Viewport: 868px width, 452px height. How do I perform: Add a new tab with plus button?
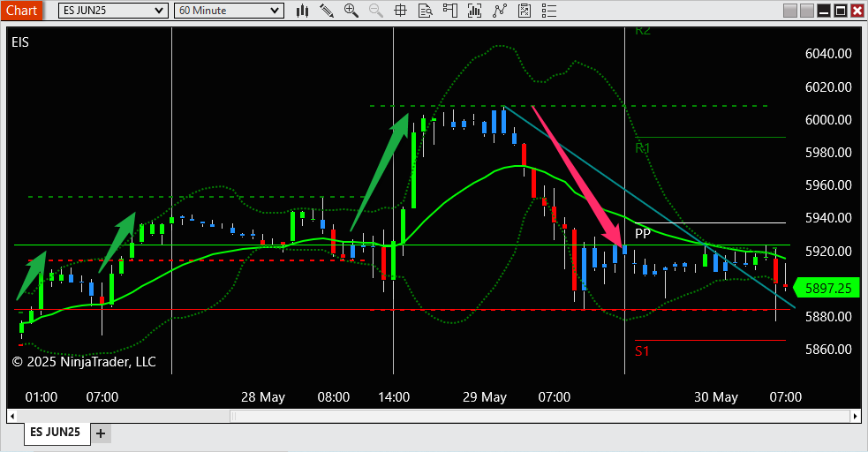tap(100, 433)
